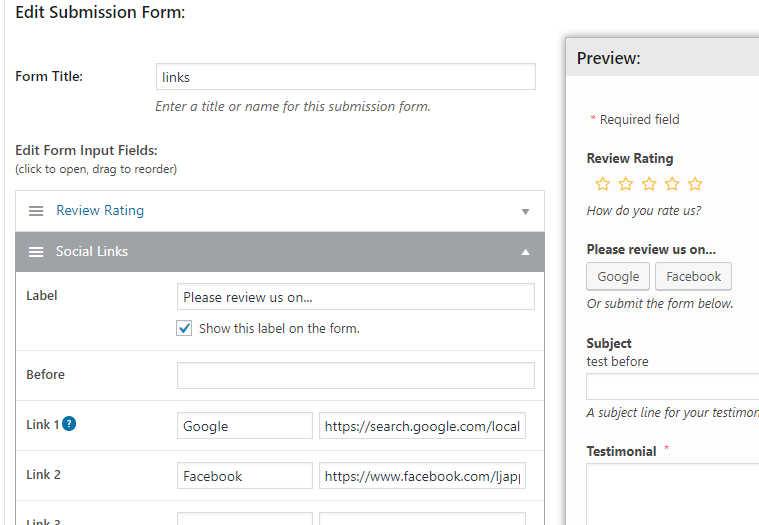This screenshot has width=759, height=525.
Task: Focus the Form Title input field
Action: point(346,76)
